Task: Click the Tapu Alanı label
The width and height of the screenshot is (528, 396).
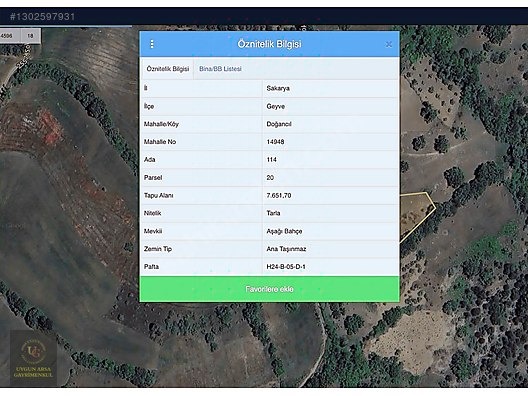Action: pos(158,195)
